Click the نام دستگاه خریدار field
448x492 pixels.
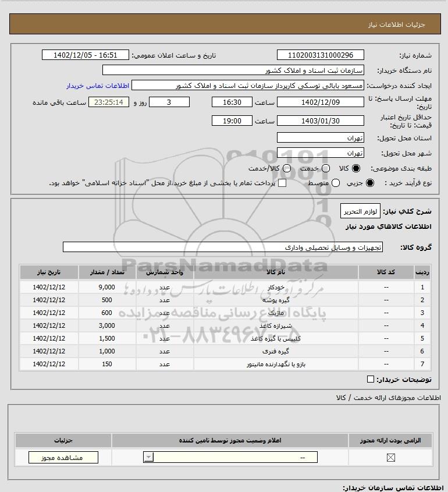233,70
